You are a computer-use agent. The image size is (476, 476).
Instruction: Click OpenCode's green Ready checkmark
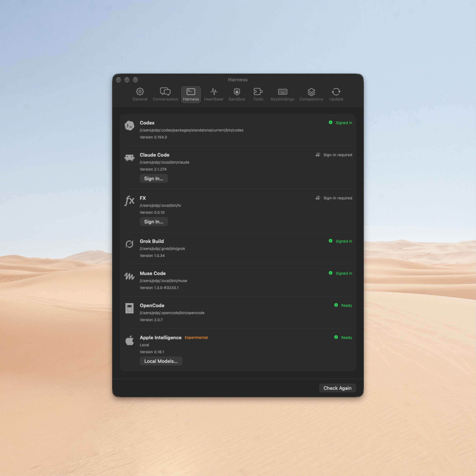[x=336, y=305]
